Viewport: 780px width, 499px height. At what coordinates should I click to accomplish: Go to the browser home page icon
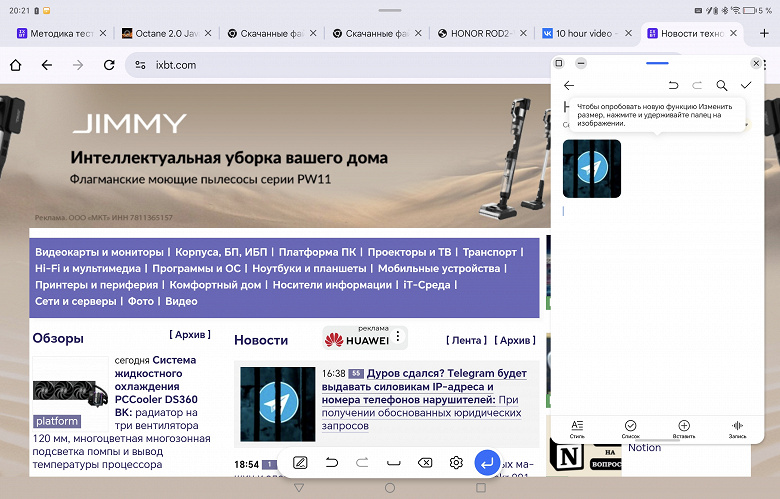click(x=15, y=65)
